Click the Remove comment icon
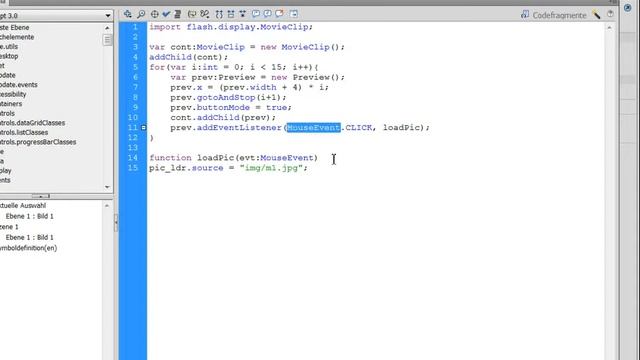This screenshot has width=640, height=360. pos(280,14)
